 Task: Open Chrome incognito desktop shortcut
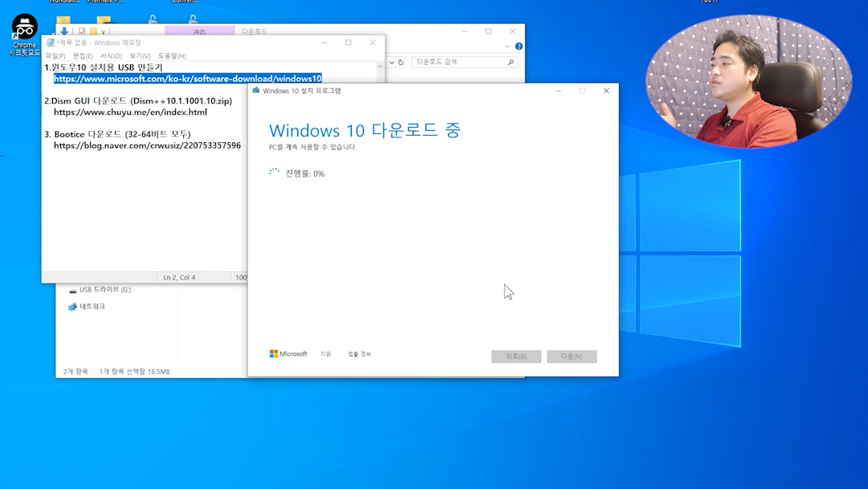[24, 35]
